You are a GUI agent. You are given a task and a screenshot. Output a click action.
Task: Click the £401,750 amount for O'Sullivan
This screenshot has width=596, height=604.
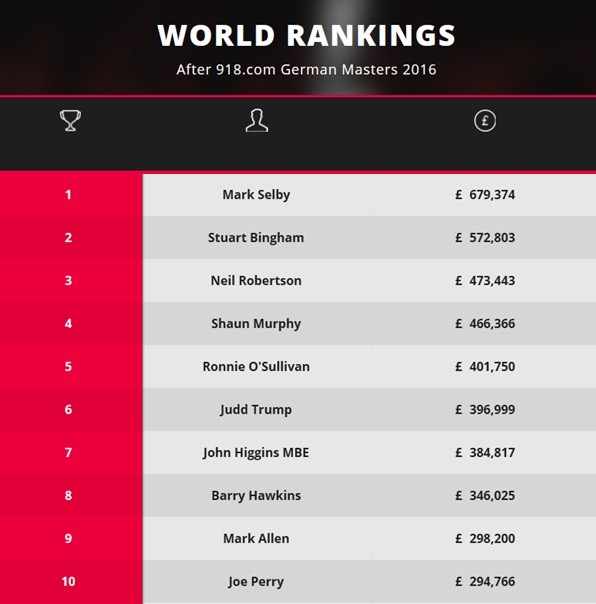[485, 366]
